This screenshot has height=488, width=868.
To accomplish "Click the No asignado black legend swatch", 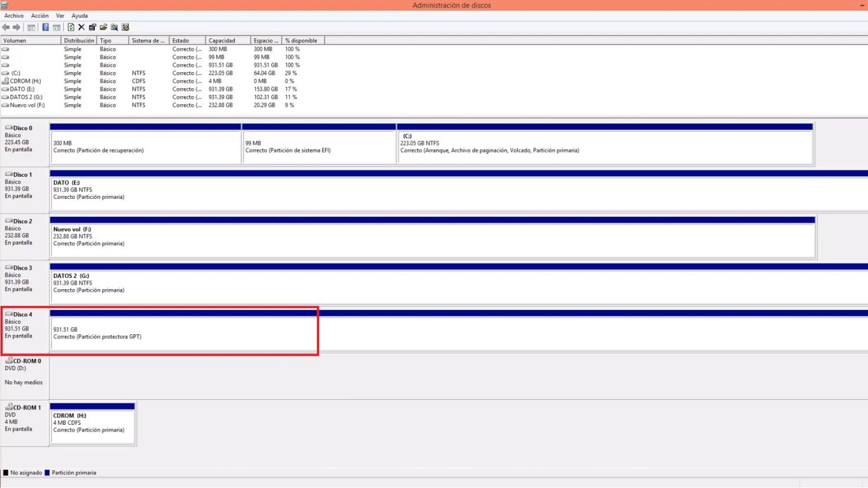I will tap(6, 473).
